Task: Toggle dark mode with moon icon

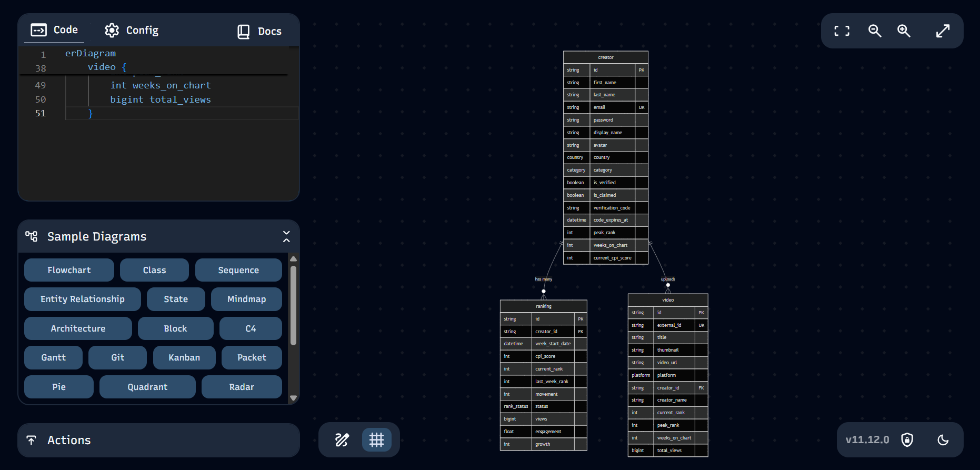Action: click(943, 439)
